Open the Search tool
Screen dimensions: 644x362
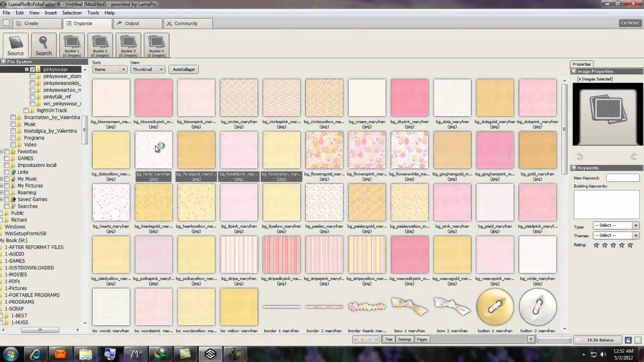click(x=43, y=45)
